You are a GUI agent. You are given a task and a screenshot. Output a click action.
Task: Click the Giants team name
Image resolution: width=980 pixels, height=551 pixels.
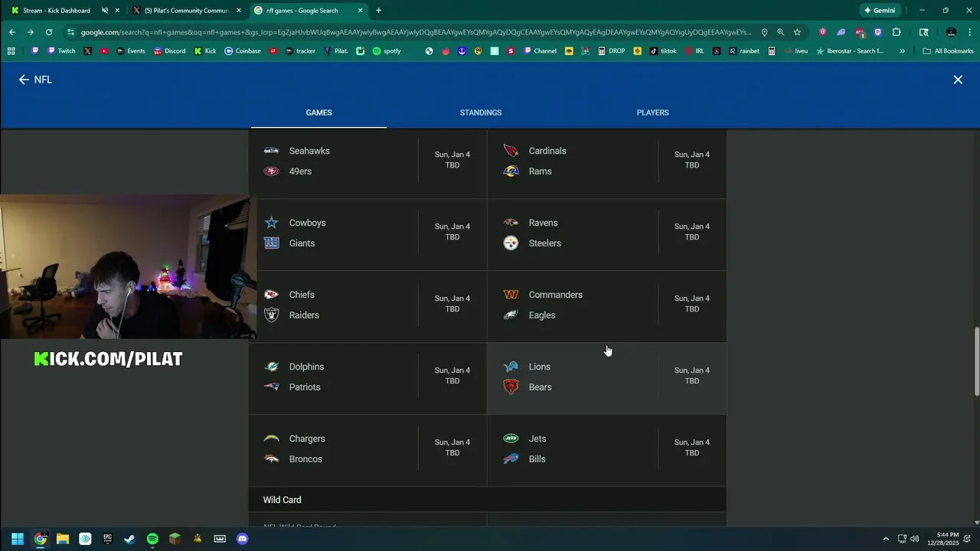point(302,243)
